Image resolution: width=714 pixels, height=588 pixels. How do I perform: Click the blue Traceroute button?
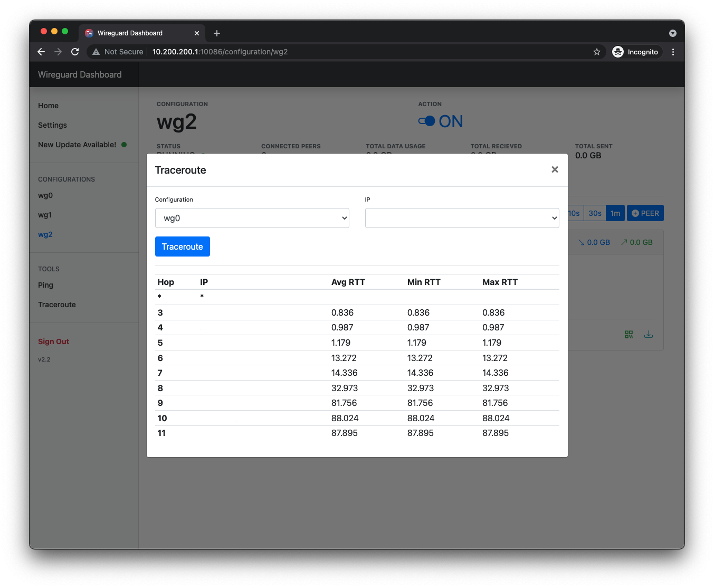point(182,246)
